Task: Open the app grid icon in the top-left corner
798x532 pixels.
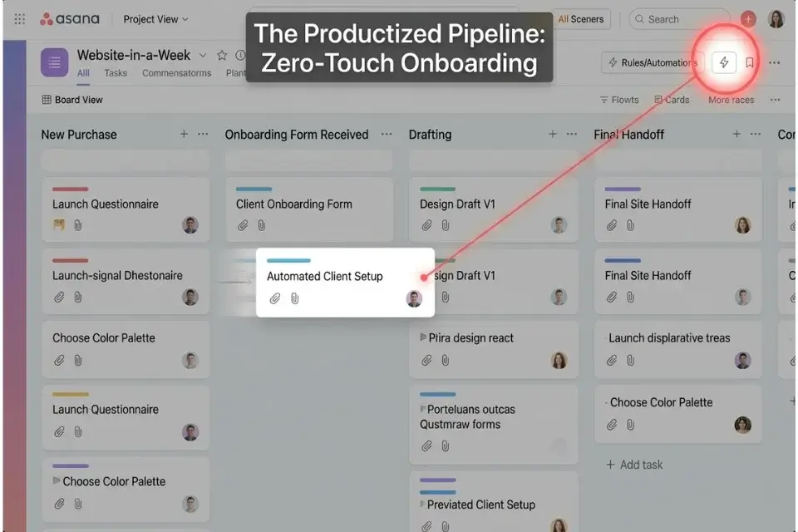Action: [x=18, y=18]
